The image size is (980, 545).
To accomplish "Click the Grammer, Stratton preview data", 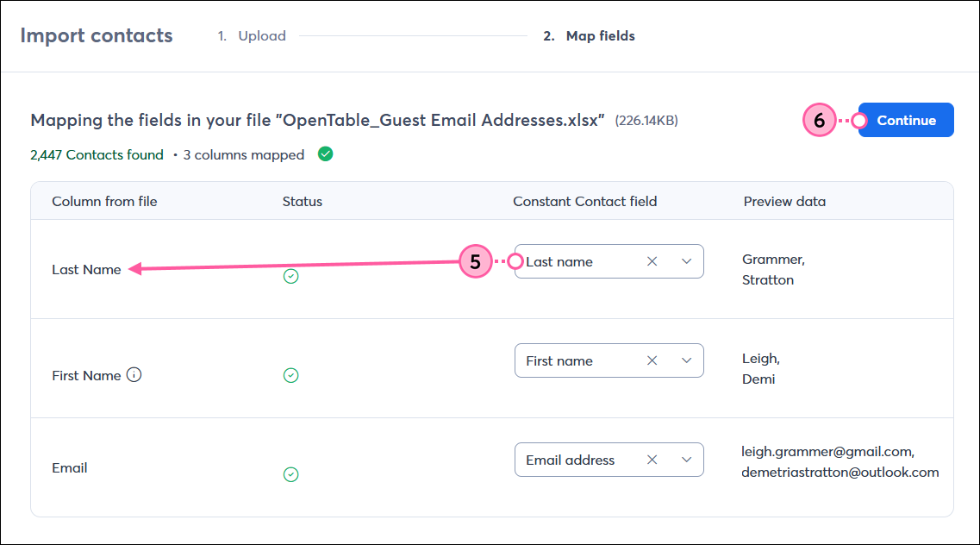I will click(x=773, y=269).
